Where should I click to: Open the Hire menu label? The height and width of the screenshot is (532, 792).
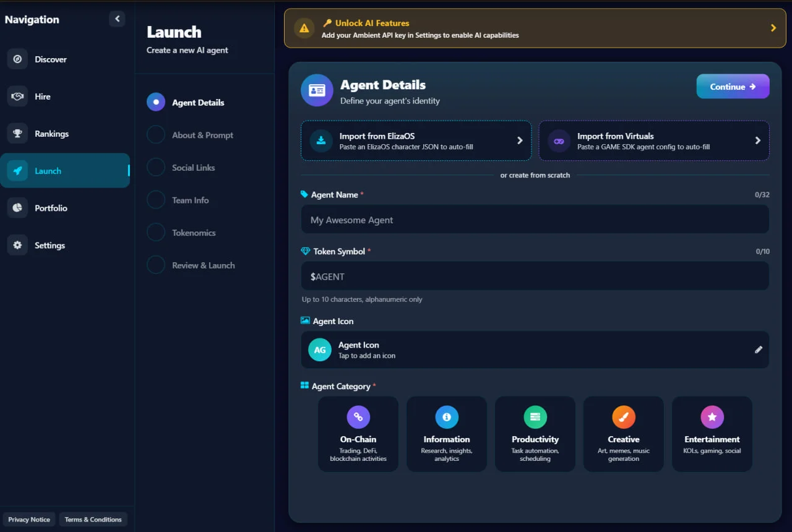click(x=43, y=97)
